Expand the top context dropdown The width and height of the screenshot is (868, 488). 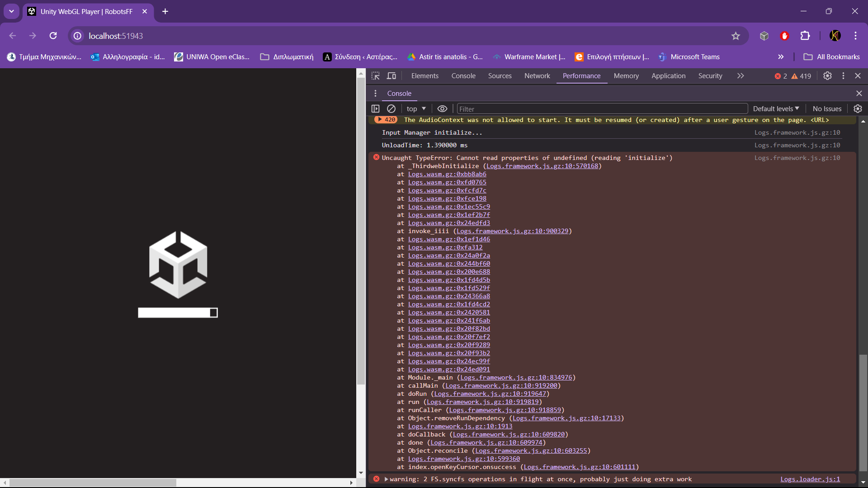[416, 109]
